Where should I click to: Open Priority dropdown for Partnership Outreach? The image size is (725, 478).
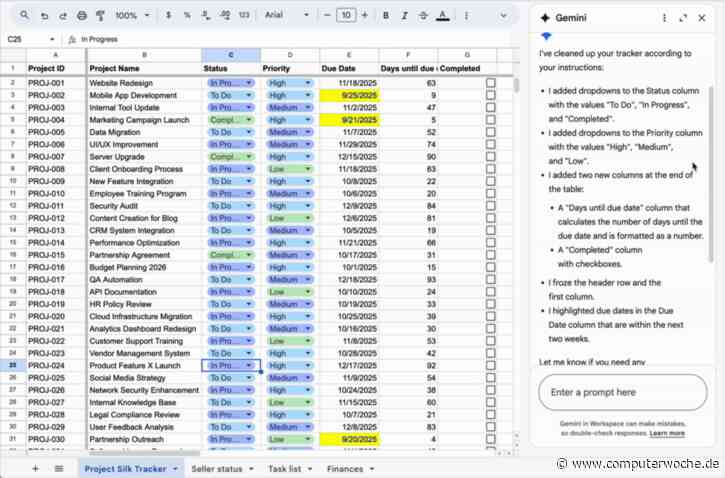pos(308,440)
